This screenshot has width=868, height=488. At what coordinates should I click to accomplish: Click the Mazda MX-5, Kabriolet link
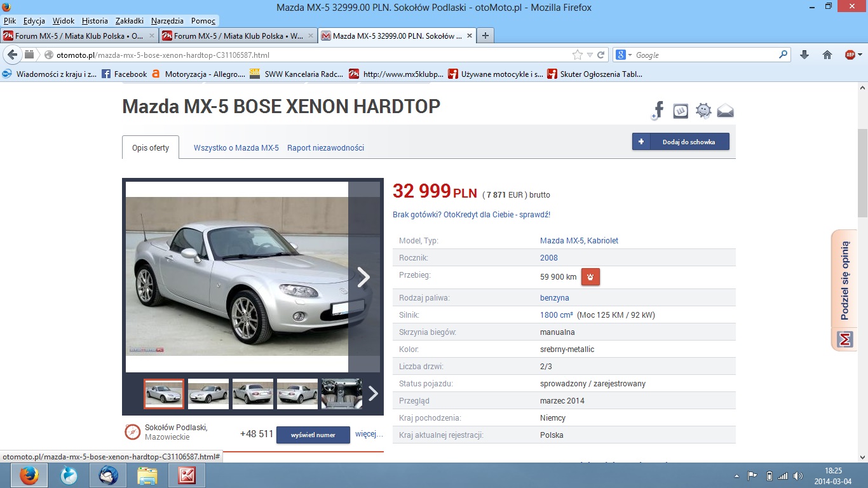click(x=579, y=240)
